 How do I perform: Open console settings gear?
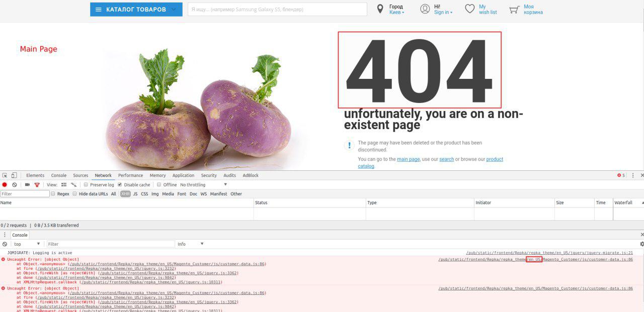pyautogui.click(x=641, y=244)
